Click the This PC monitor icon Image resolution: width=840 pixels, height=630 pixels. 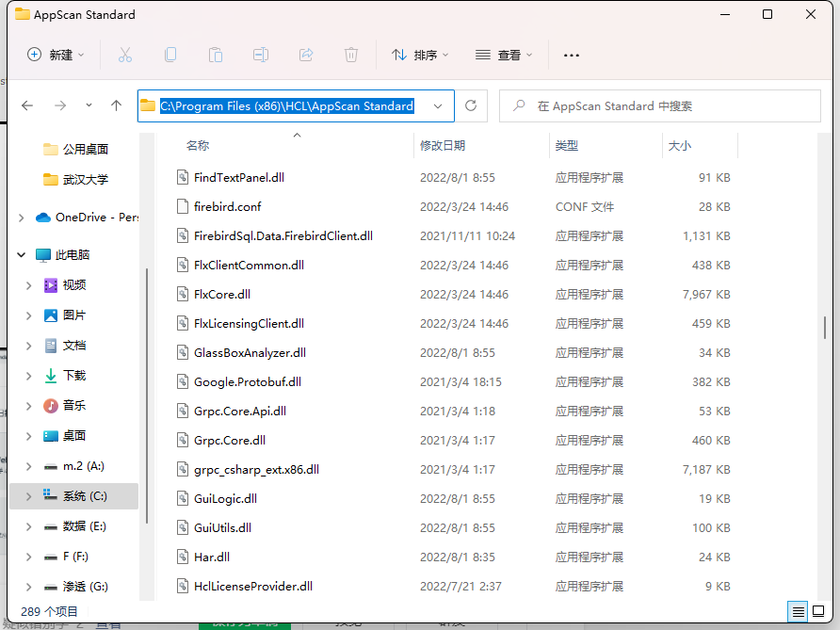point(43,255)
